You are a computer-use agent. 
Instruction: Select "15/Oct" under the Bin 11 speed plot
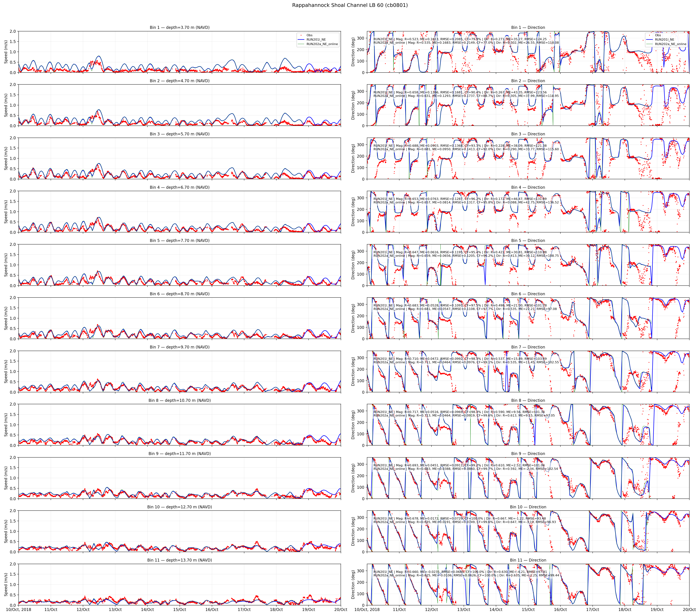[x=179, y=610]
